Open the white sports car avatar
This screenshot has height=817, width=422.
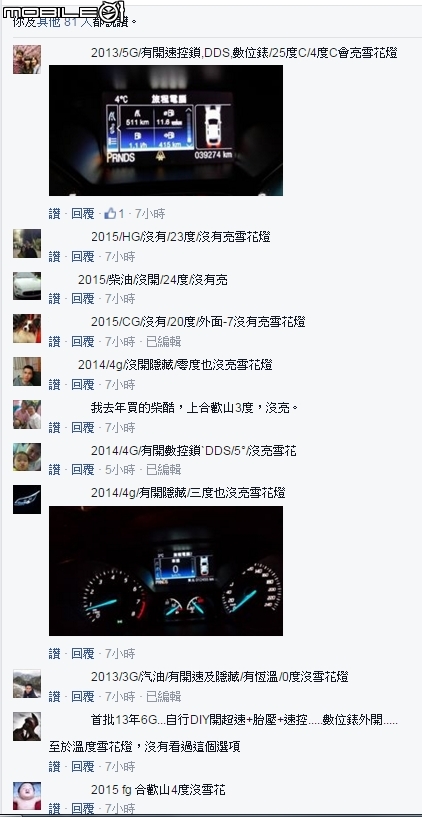tap(27, 286)
